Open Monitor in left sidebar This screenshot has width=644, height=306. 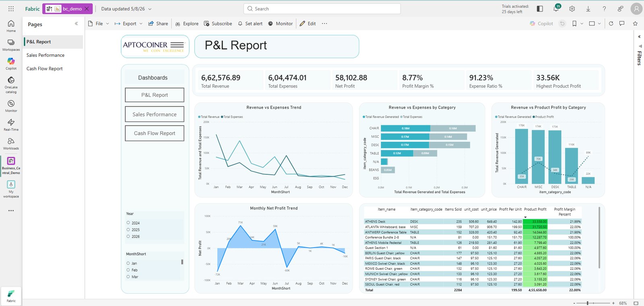coord(11,106)
